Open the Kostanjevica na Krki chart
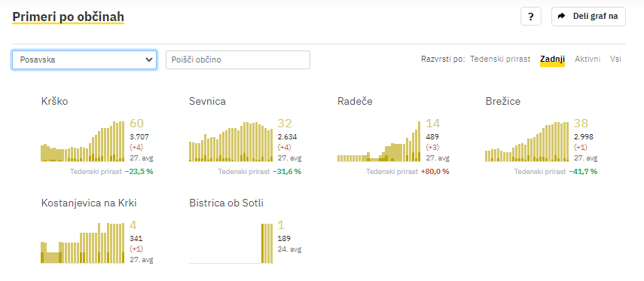 (83, 243)
